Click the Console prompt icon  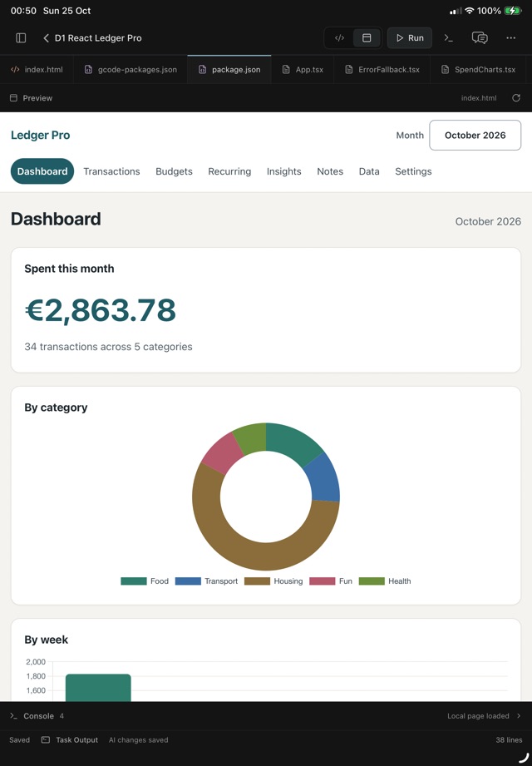[13, 716]
